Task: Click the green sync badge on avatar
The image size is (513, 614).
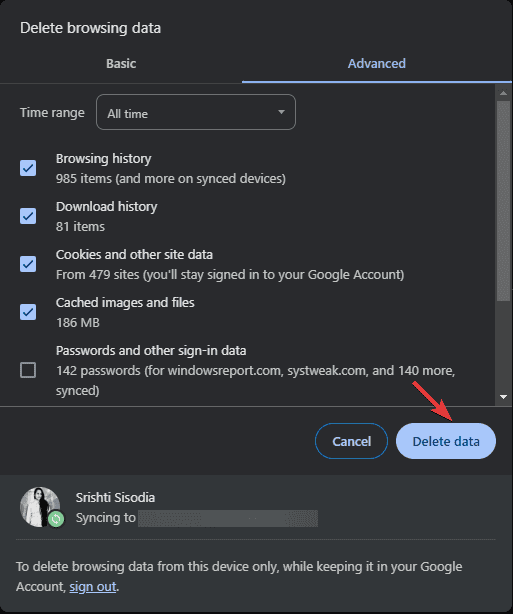Action: tap(56, 519)
